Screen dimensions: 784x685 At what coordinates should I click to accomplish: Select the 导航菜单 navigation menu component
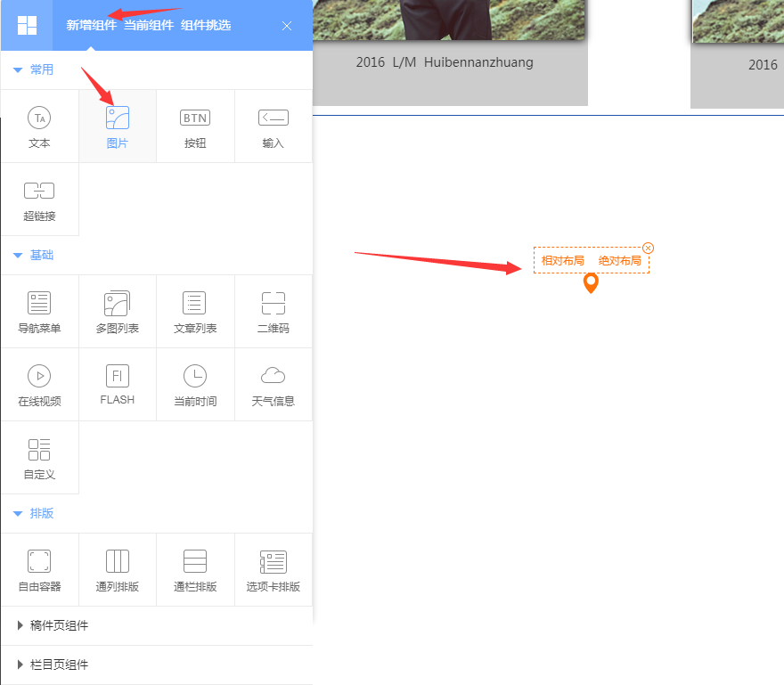coord(39,311)
